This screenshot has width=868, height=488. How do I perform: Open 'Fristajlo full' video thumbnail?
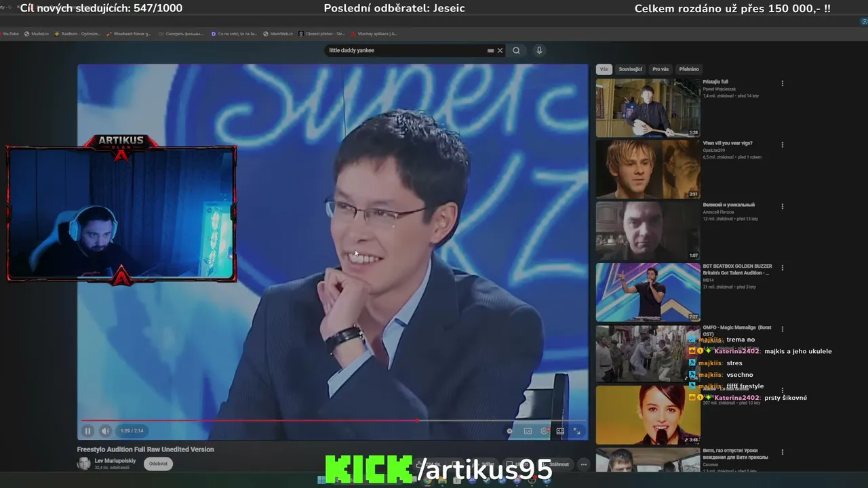(648, 108)
